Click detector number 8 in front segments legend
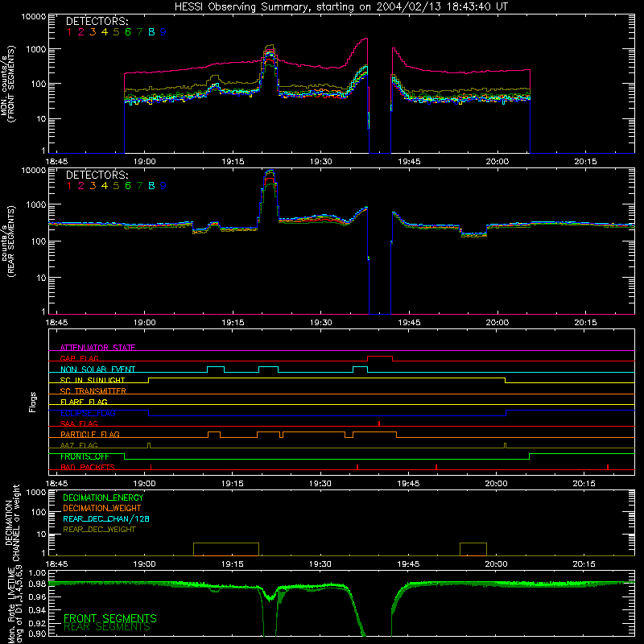 click(151, 32)
